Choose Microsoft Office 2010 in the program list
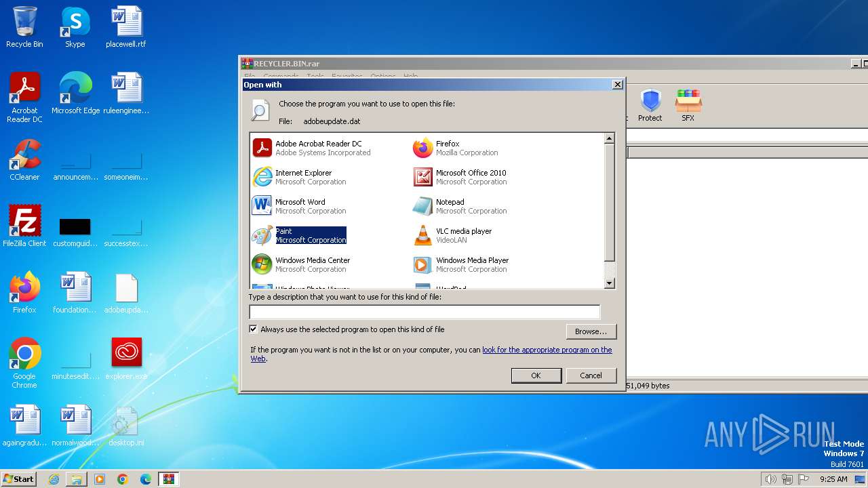The height and width of the screenshot is (488, 868). coord(460,177)
